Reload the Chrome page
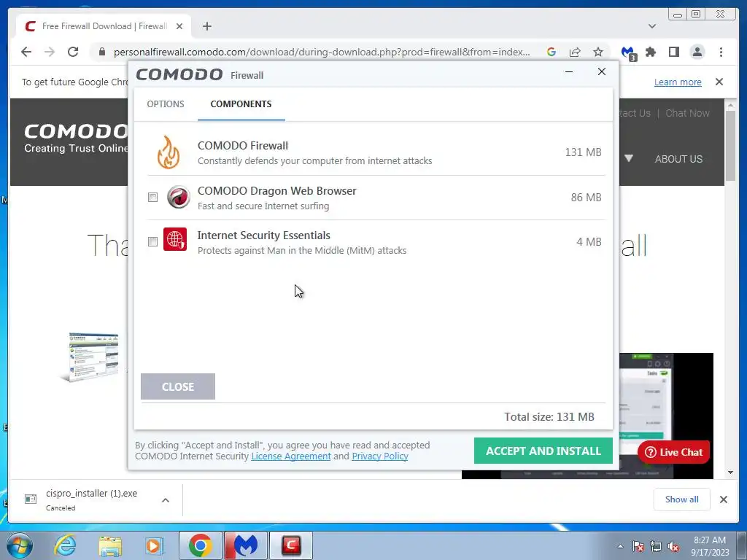 coord(73,52)
